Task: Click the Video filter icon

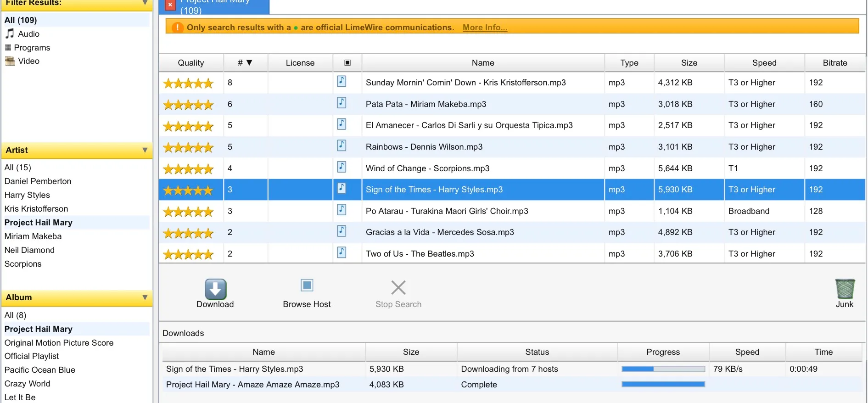Action: [x=10, y=61]
